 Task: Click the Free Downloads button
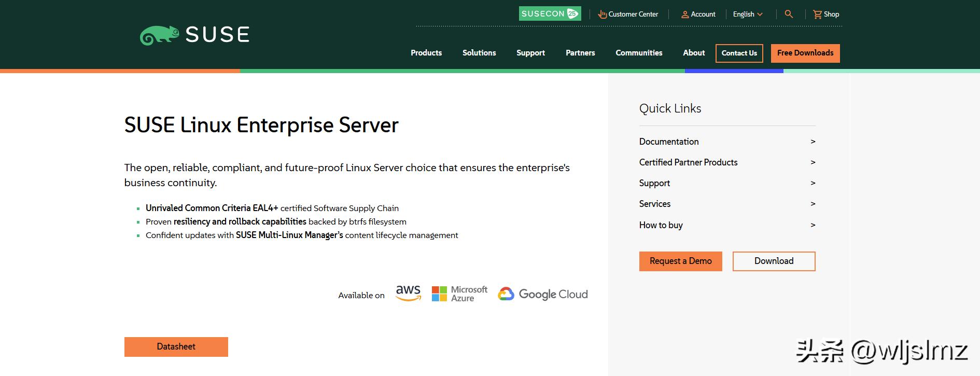(x=805, y=53)
